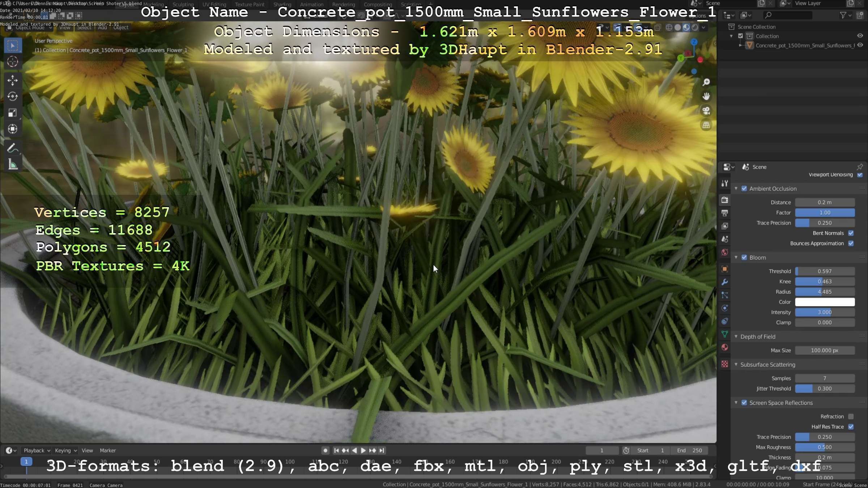Screen dimensions: 868x488
Task: Select the Annotate pencil tool
Action: tap(13, 148)
